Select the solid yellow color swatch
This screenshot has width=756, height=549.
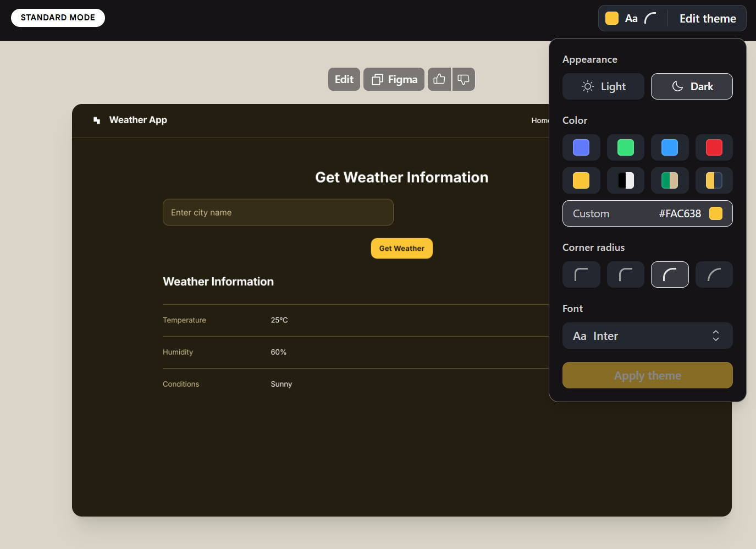(581, 180)
